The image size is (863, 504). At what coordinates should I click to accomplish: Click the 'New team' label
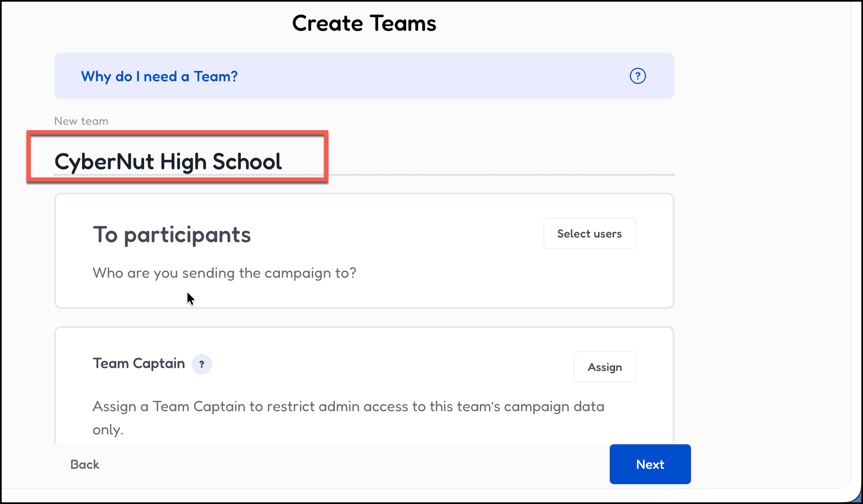(81, 121)
